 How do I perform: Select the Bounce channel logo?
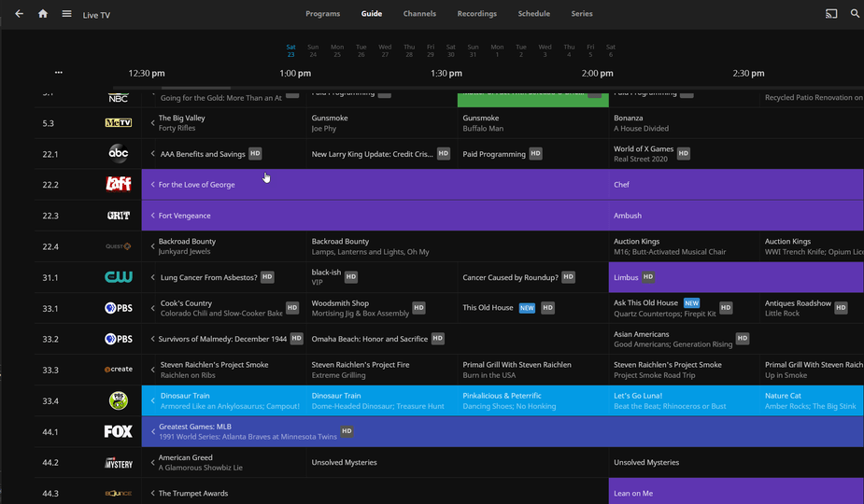coord(119,493)
